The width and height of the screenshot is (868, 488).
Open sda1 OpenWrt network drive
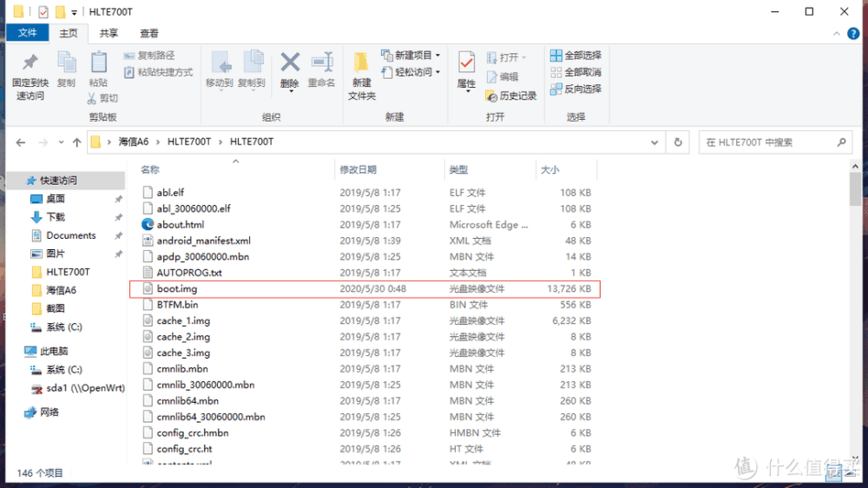tap(85, 388)
